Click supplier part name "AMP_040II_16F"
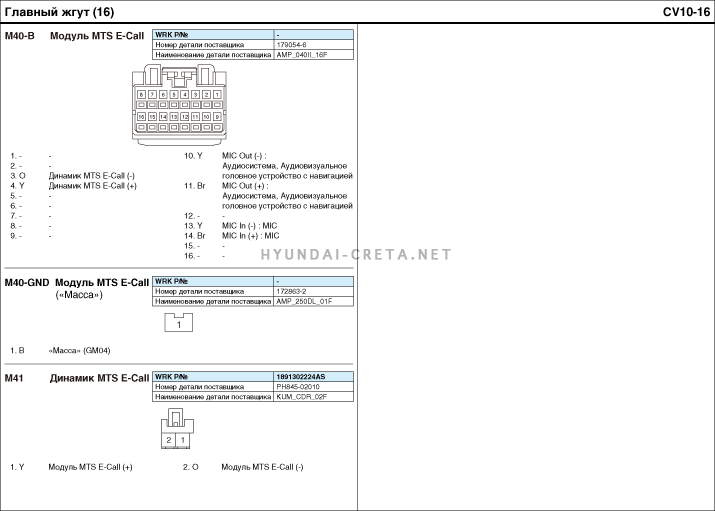This screenshot has height=511, width=715. point(302,55)
